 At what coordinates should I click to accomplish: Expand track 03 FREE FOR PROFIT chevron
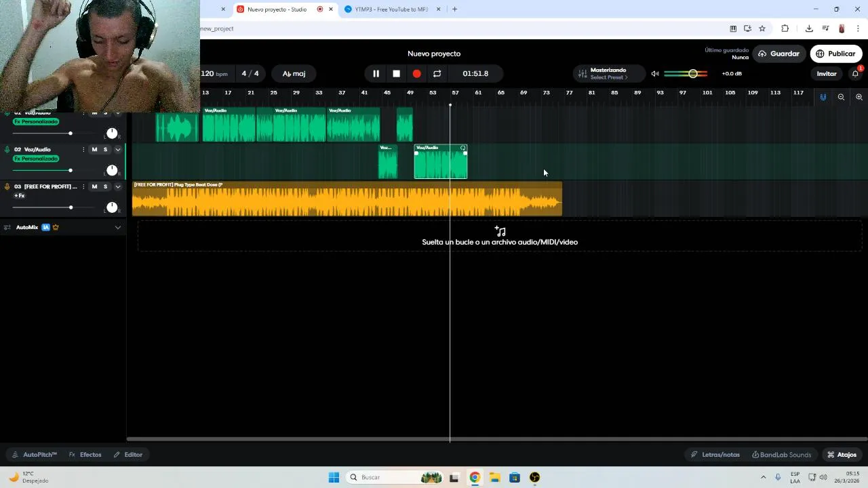tap(118, 186)
